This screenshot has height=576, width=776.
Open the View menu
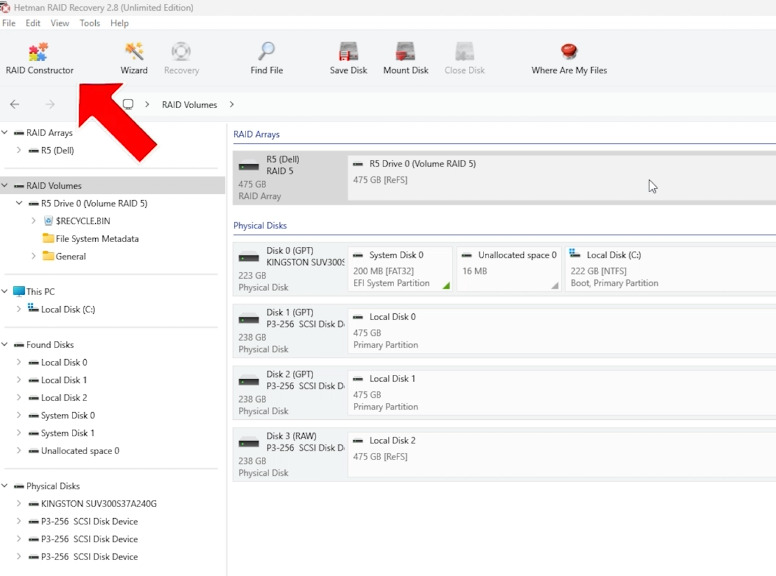coord(60,23)
